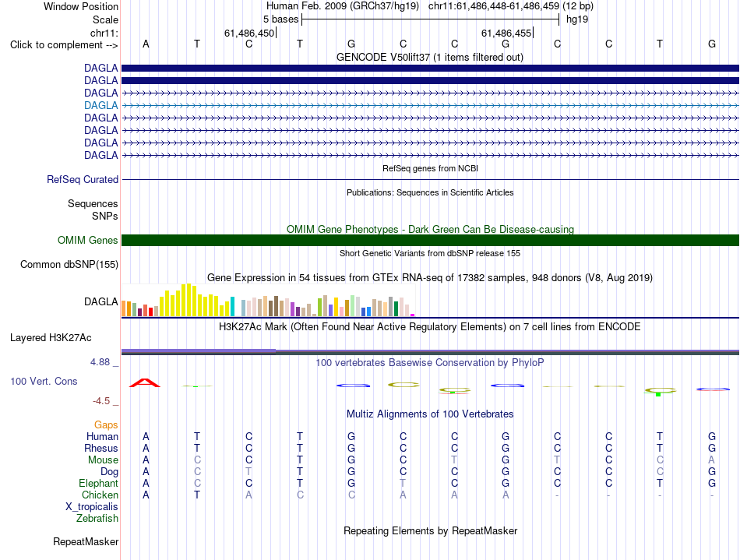Click the 'Click to complement -->' label
Image resolution: width=740 pixels, height=560 pixels.
[64, 45]
